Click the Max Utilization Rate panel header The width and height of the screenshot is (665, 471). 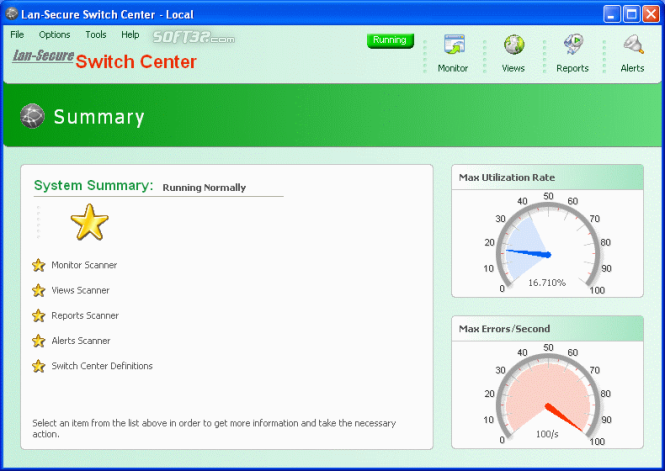(548, 178)
